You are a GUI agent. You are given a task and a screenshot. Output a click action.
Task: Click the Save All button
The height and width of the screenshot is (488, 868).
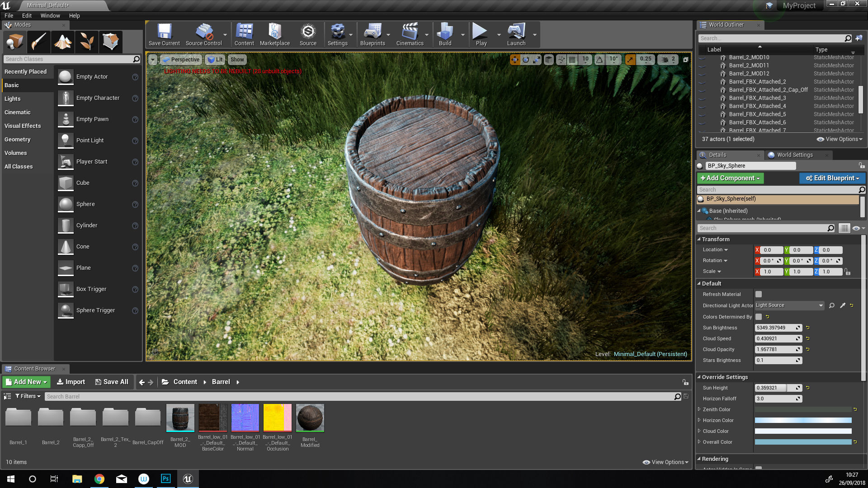pos(112,382)
